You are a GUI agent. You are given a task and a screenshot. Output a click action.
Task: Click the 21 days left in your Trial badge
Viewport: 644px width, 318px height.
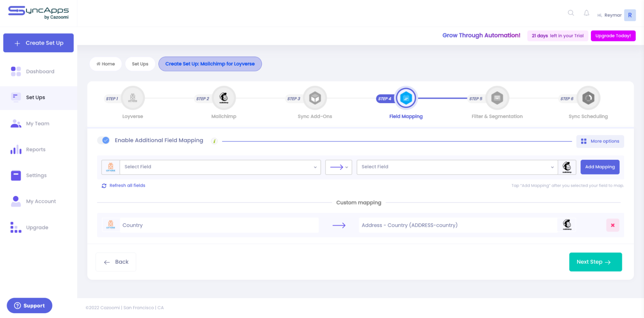pos(557,36)
